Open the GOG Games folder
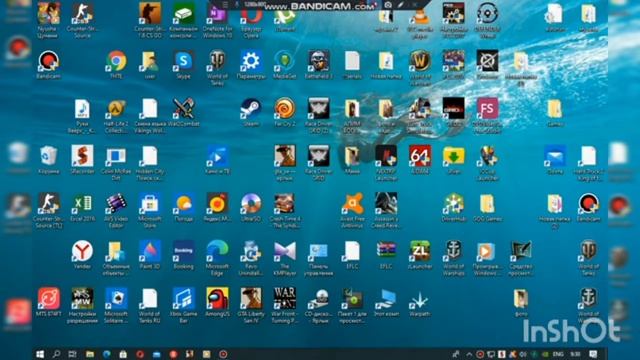Image resolution: width=640 pixels, height=360 pixels. point(487,204)
